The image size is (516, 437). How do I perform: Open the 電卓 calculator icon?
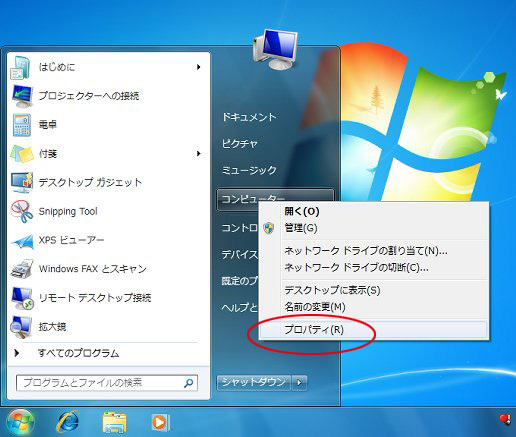click(x=22, y=125)
